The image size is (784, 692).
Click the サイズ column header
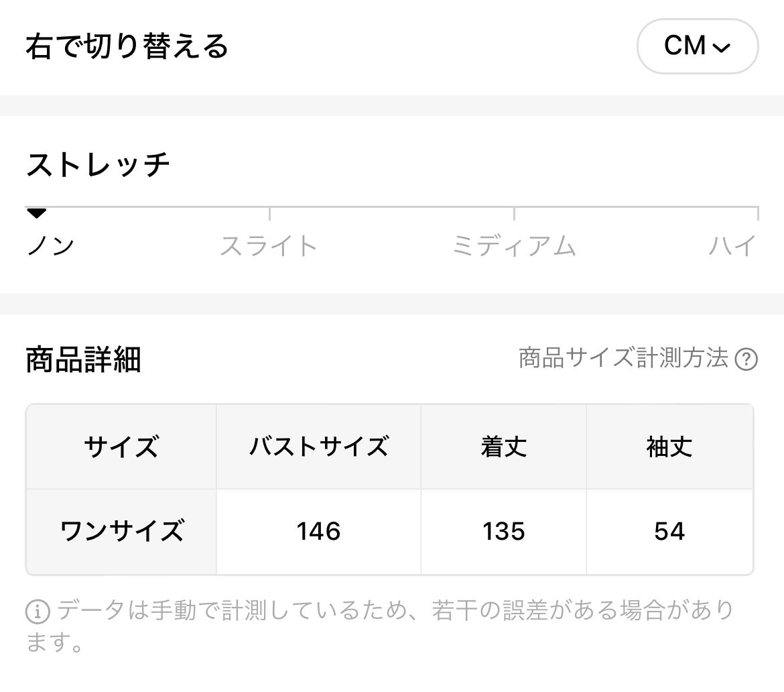121,447
